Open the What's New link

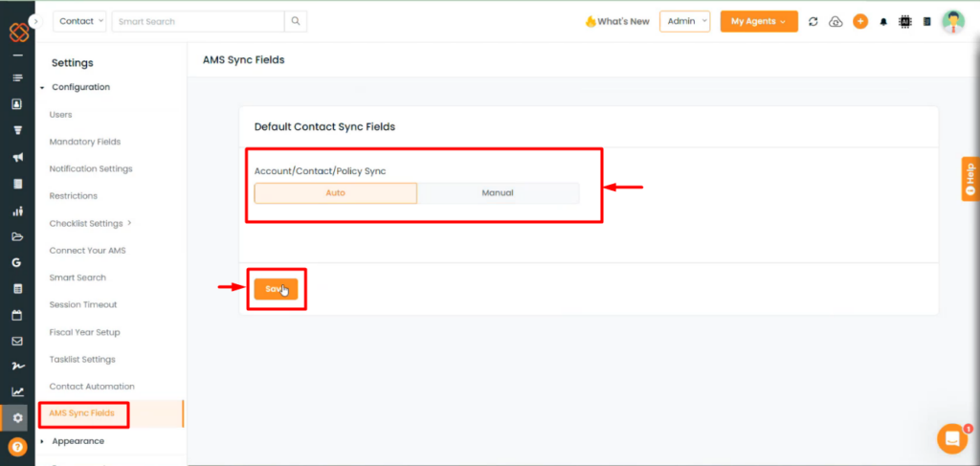coord(617,21)
